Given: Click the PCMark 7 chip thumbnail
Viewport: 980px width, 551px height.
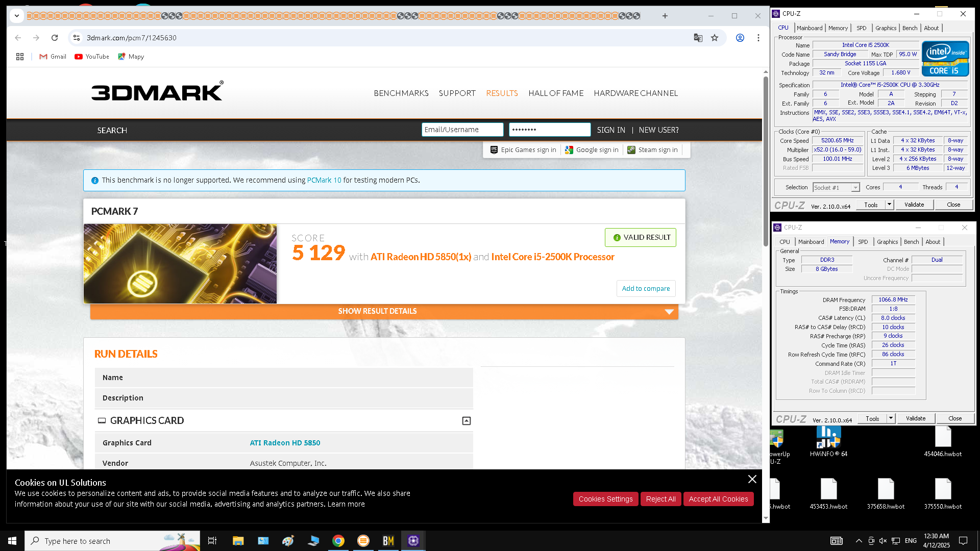Looking at the screenshot, I should (x=180, y=264).
